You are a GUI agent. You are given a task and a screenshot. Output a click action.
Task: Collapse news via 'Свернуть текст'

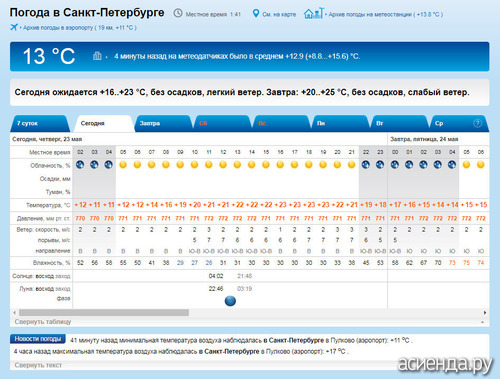(38, 365)
